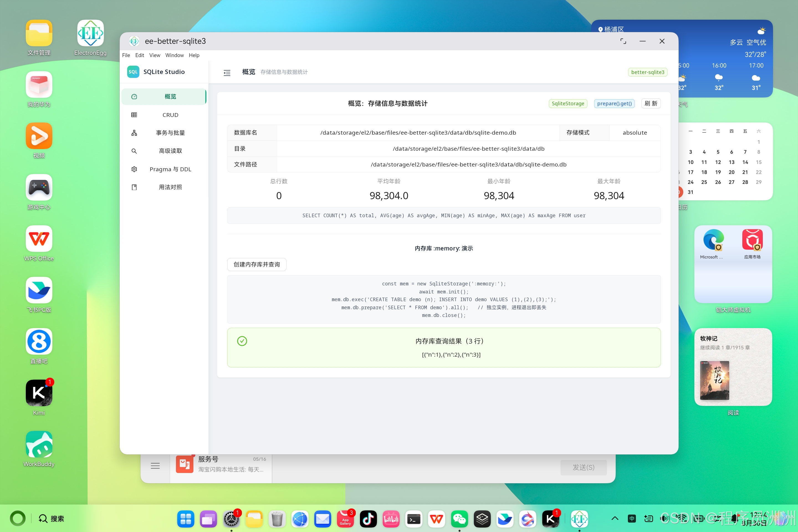
Task: Open the 直播吧 desktop icon
Action: click(39, 341)
